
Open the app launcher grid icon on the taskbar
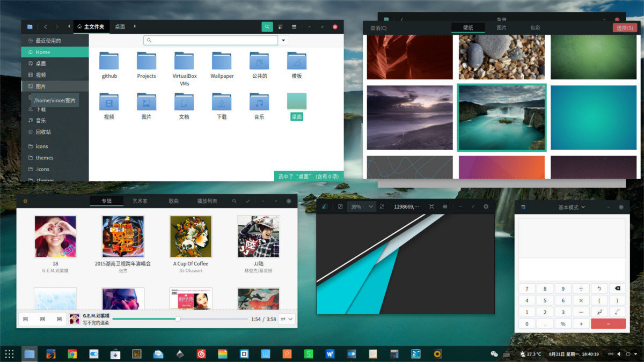pyautogui.click(x=8, y=354)
